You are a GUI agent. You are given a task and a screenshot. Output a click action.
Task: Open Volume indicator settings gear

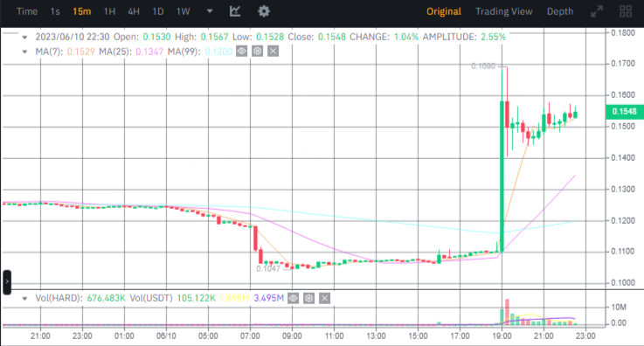pos(308,299)
